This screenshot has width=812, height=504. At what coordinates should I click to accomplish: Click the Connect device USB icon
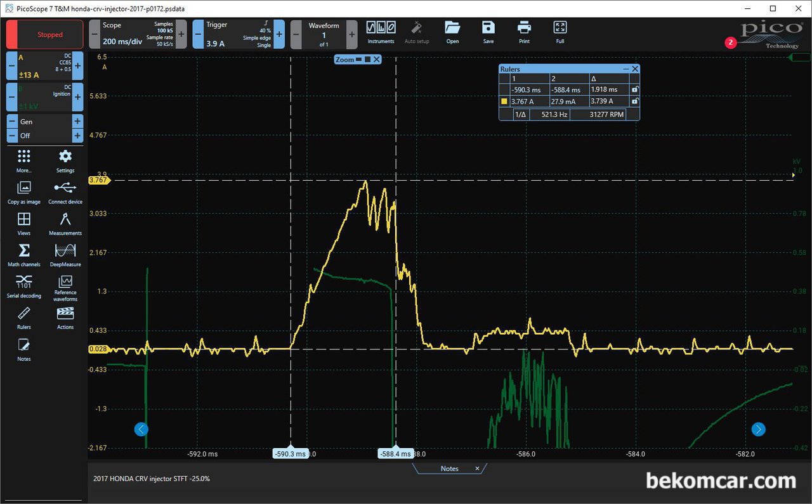click(65, 188)
